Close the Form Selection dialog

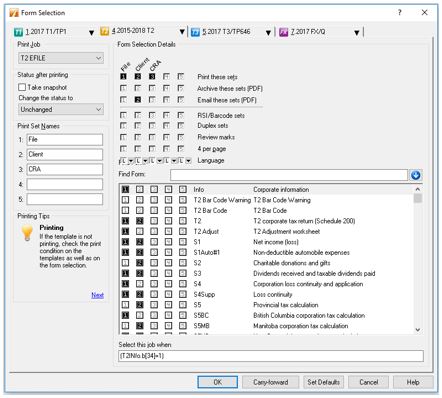424,13
